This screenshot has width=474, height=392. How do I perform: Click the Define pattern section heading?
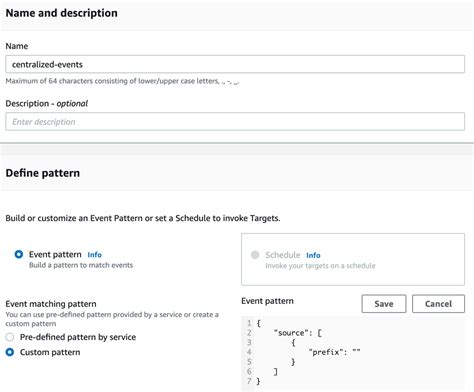tap(43, 173)
